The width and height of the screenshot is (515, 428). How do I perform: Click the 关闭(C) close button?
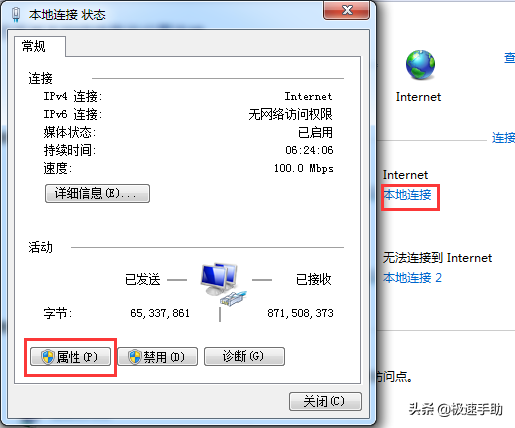click(325, 401)
